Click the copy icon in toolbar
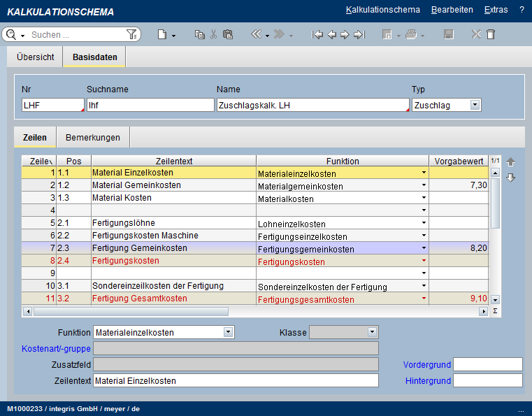532x416 pixels. 199,34
